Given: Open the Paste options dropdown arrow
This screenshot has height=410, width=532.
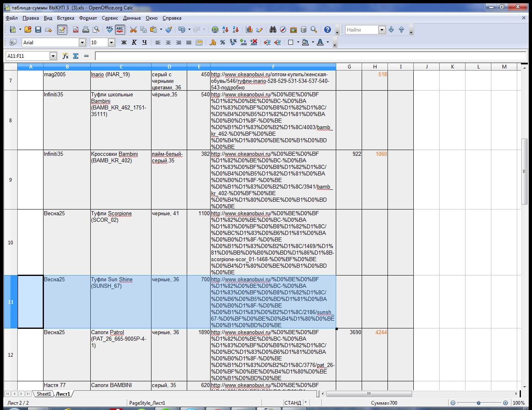Looking at the screenshot, I should (161, 30).
